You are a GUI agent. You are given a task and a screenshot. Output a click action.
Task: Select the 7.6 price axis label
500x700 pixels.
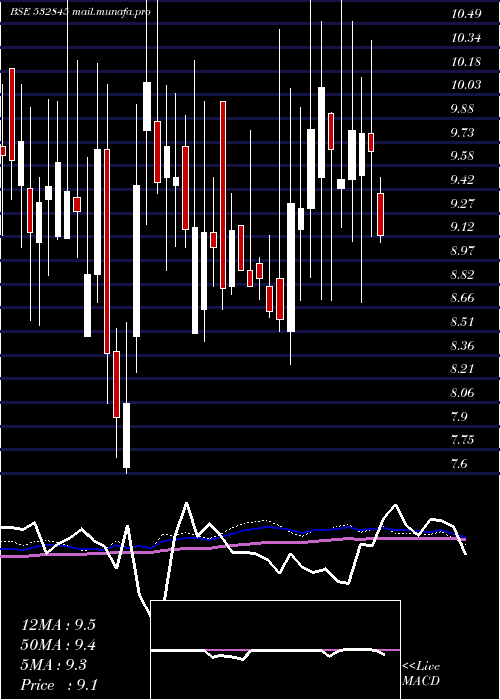(460, 463)
